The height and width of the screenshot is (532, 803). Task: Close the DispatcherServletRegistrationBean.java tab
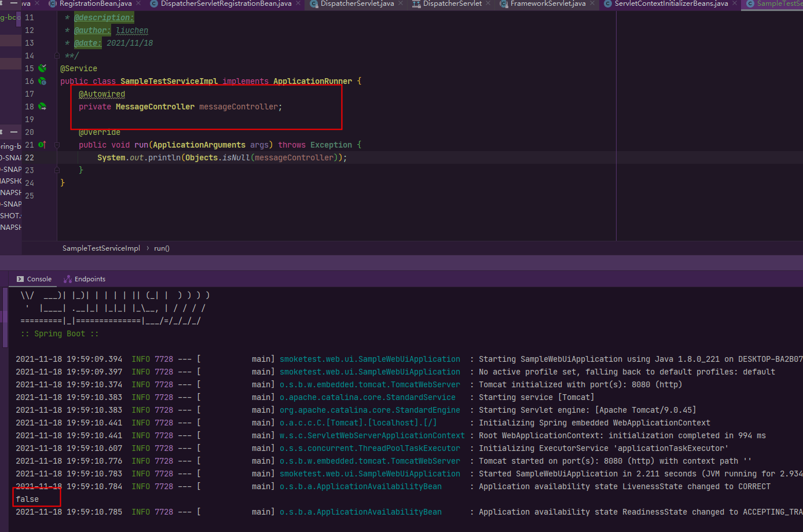pos(299,3)
